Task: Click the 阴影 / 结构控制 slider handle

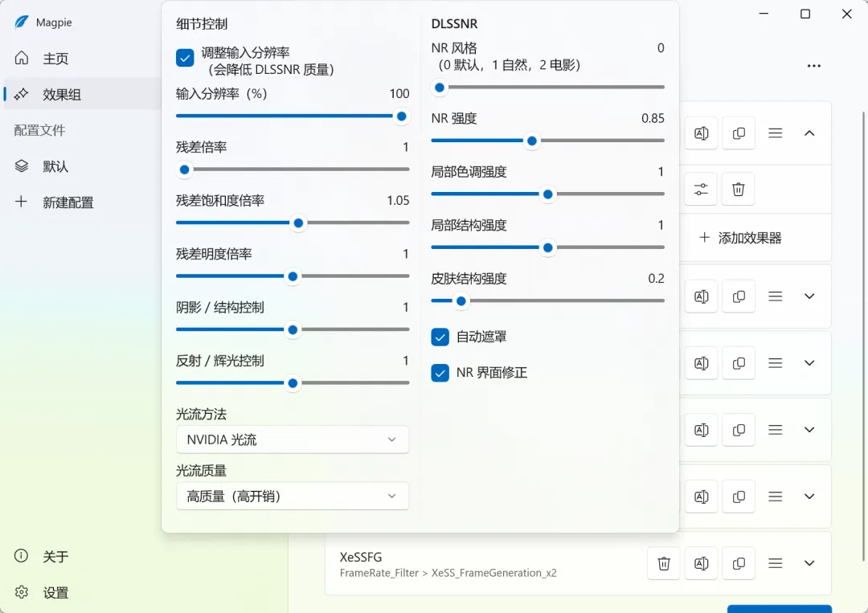Action: (293, 330)
